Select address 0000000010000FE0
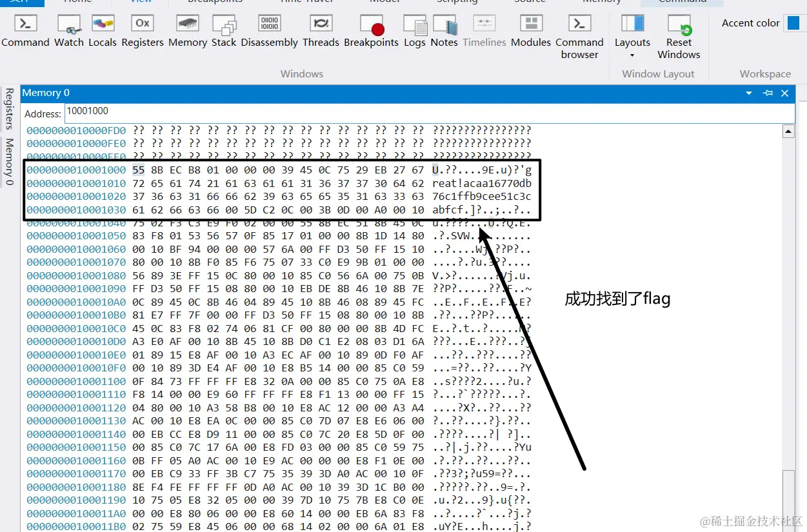 [x=76, y=143]
